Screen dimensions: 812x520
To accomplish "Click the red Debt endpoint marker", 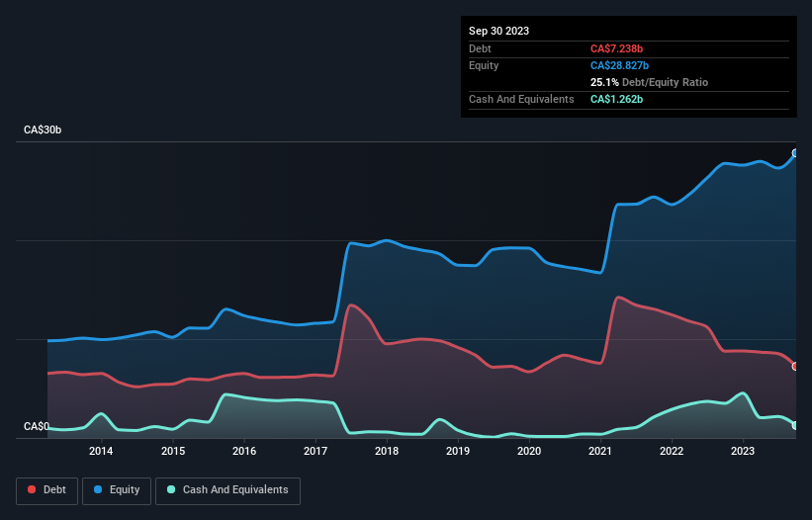I will pyautogui.click(x=795, y=367).
